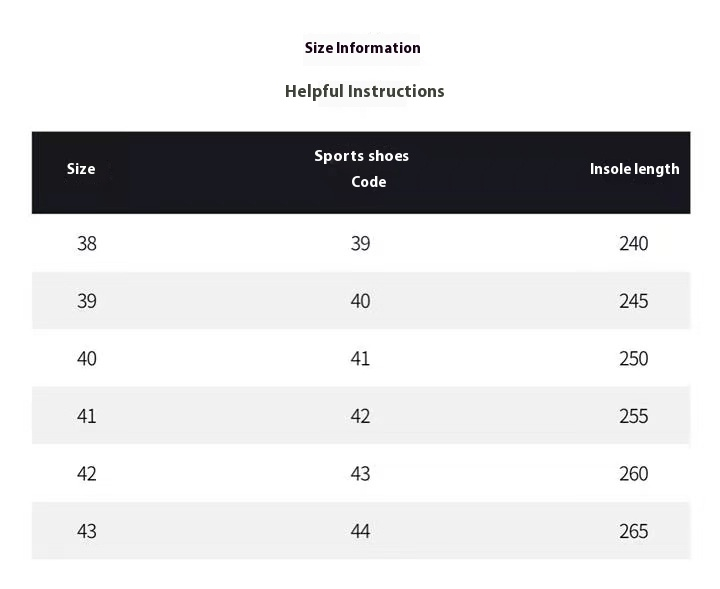Click size 42 in the Size column
The image size is (720, 589).
pos(87,474)
